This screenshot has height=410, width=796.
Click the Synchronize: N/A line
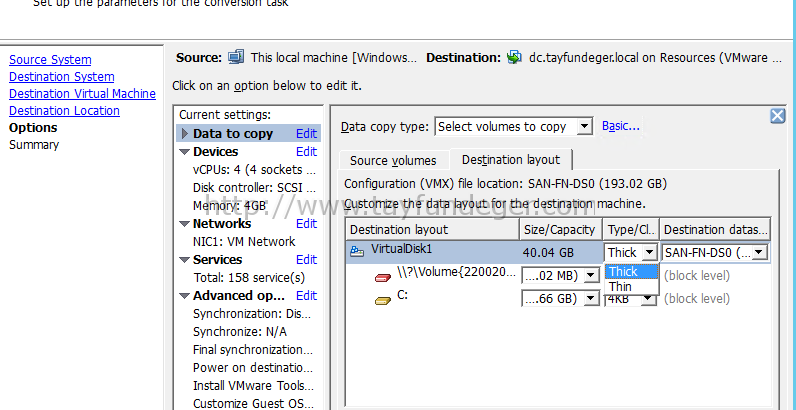(240, 332)
